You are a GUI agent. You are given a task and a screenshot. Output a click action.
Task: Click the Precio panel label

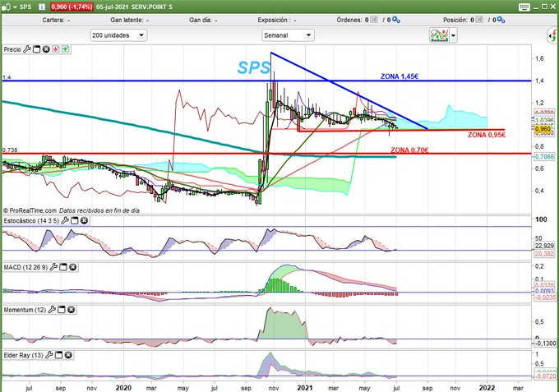[x=12, y=49]
